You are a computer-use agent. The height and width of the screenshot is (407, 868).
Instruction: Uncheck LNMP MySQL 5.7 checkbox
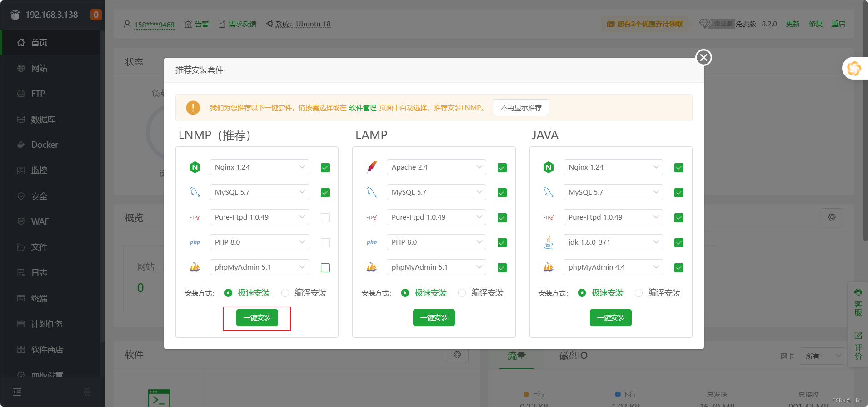pos(325,193)
